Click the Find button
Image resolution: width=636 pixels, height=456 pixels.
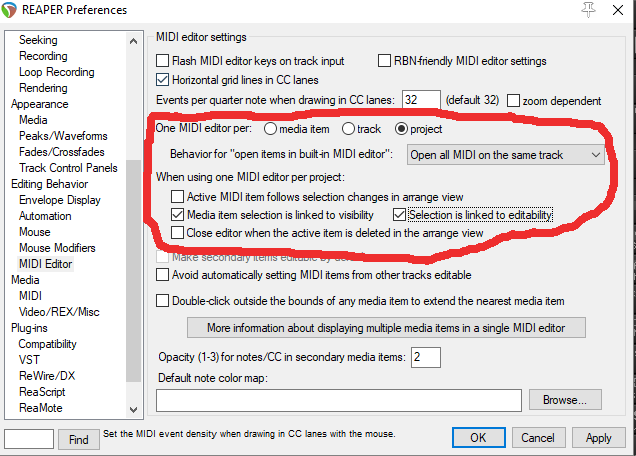coord(79,439)
